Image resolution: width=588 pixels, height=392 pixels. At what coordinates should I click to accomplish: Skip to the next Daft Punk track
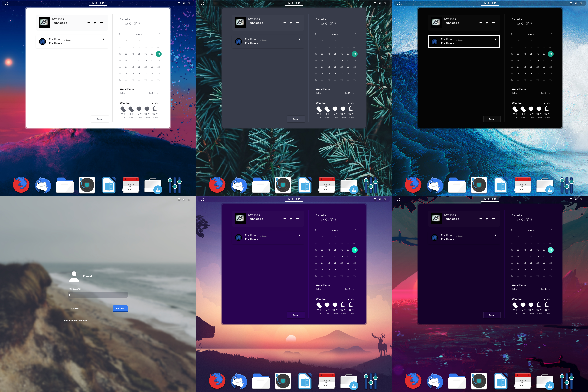pos(101,22)
